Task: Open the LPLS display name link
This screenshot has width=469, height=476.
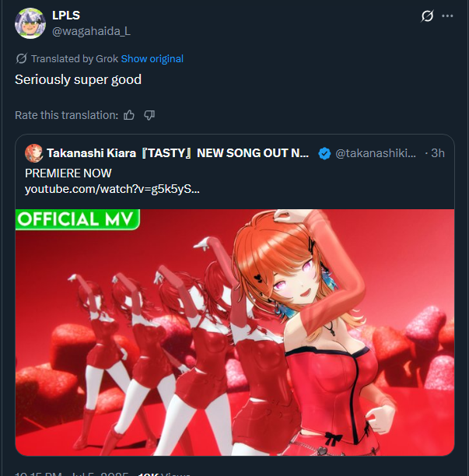Action: click(x=68, y=15)
